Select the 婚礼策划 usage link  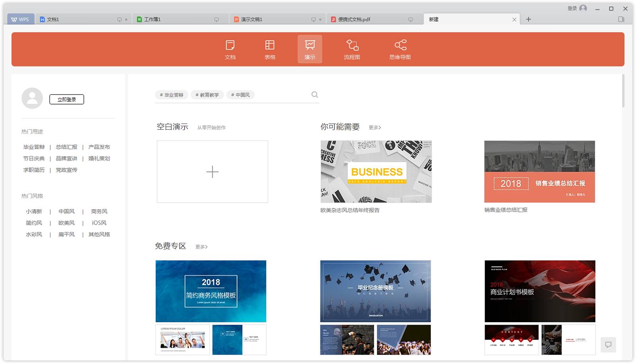[99, 159]
